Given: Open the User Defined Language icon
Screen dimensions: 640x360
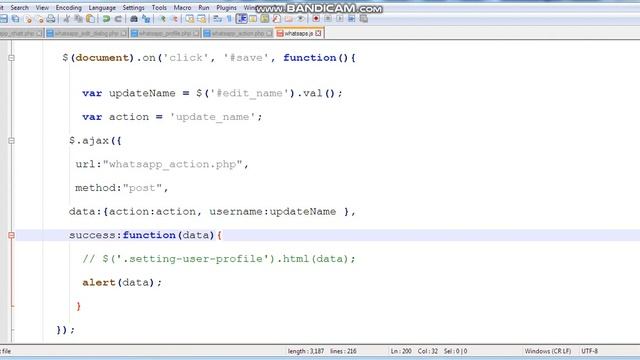Looking at the screenshot, I should coord(253,19).
